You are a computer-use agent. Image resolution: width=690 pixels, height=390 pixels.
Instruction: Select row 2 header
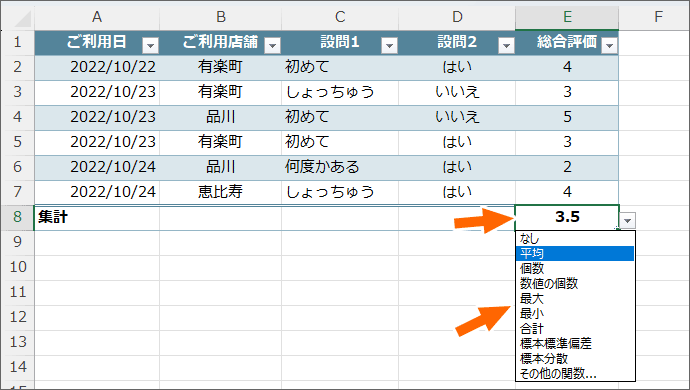point(17,67)
